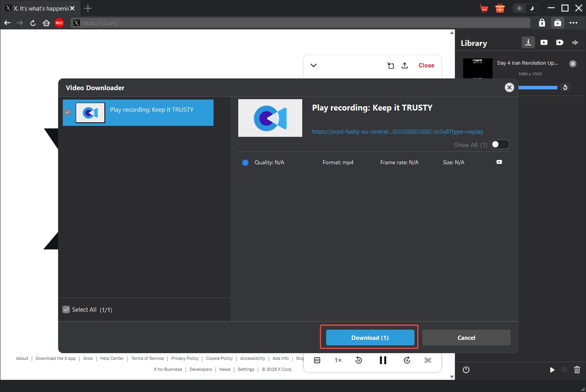
Task: Uncheck the Select All checkbox
Action: 66,310
